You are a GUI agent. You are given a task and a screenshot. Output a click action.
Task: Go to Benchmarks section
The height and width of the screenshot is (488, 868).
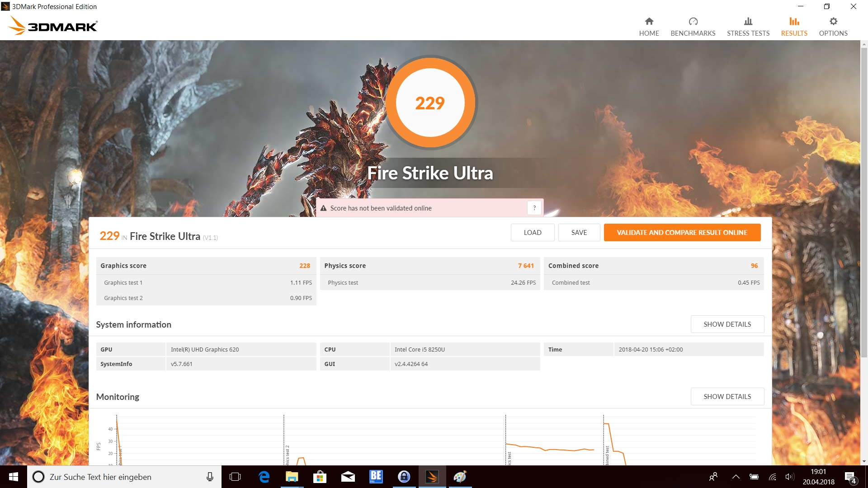click(x=693, y=27)
